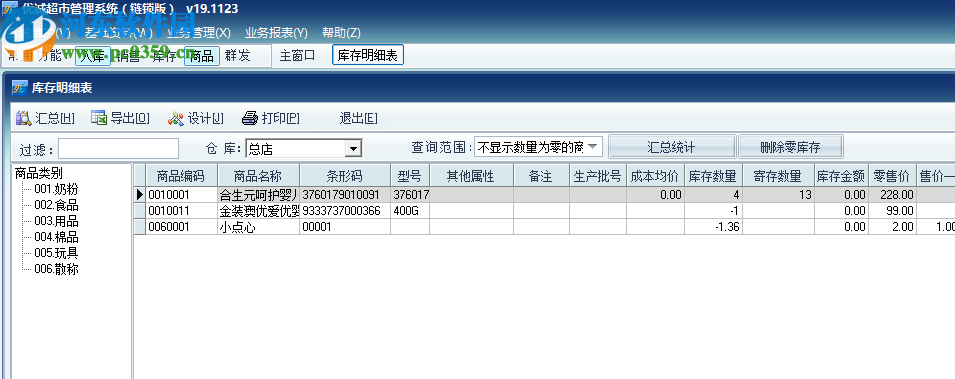Viewport: 955px width, 379px height.
Task: Click the 备注 column header
Action: pos(541,176)
